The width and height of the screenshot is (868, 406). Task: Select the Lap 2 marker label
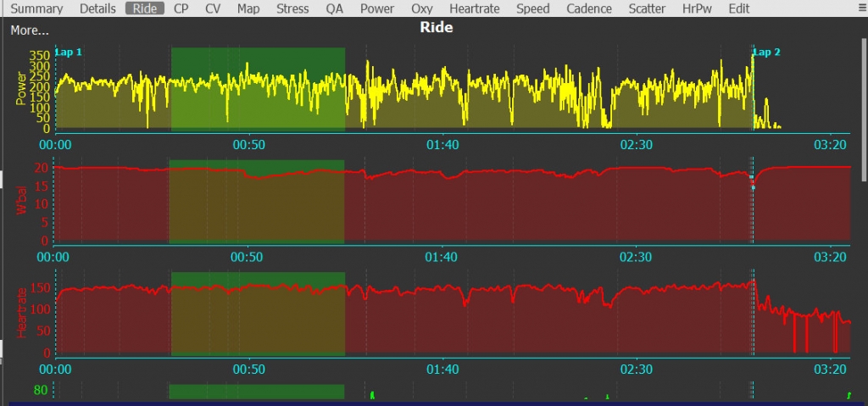[767, 52]
